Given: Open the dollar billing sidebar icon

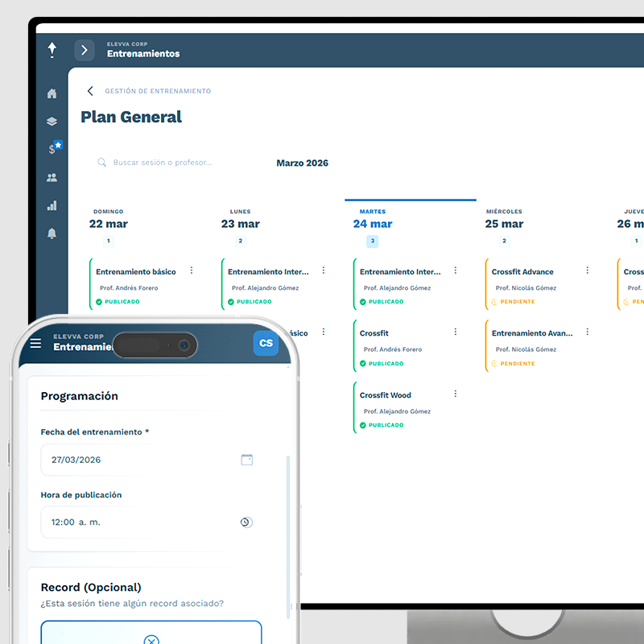Looking at the screenshot, I should [x=53, y=149].
